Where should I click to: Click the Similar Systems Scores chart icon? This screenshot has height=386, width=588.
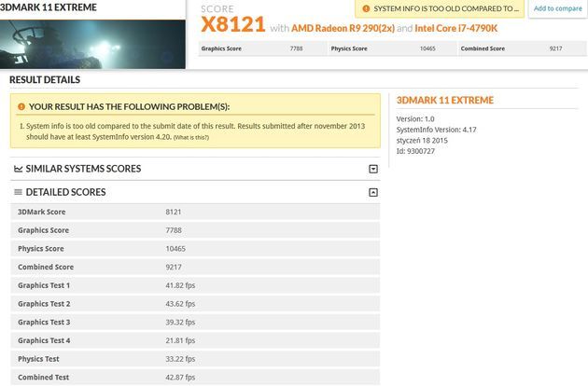[18, 169]
